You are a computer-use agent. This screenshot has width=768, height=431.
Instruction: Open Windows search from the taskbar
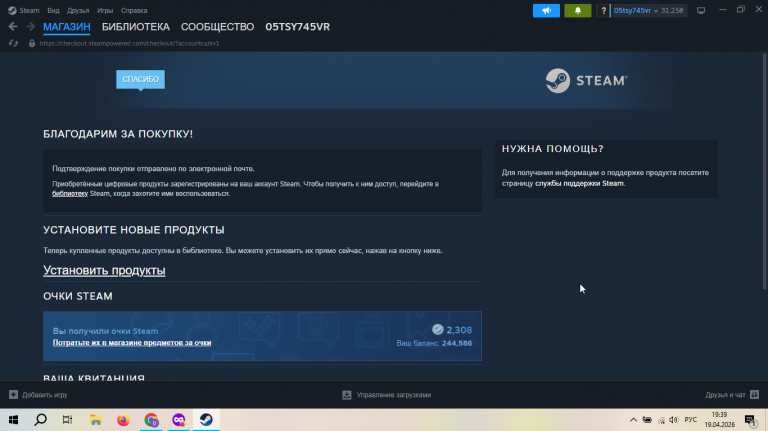tap(41, 420)
